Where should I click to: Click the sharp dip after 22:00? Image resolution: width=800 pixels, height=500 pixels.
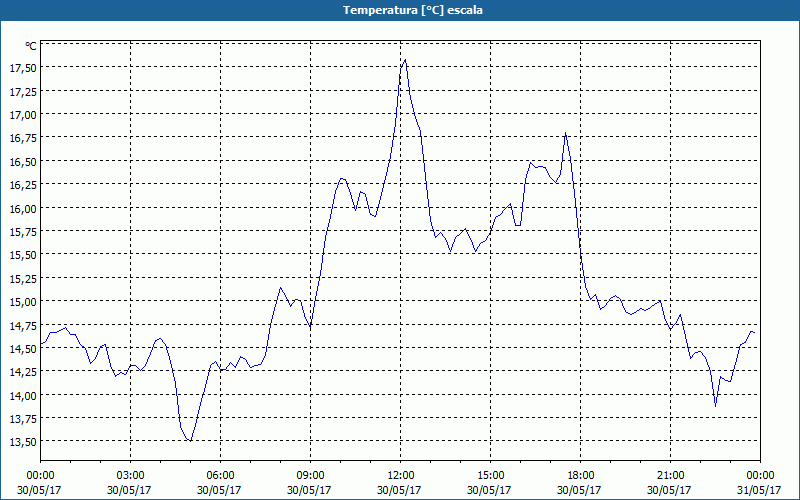(715, 406)
